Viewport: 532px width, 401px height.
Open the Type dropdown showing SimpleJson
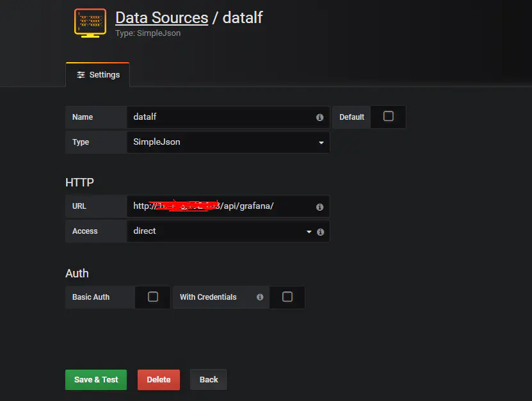click(x=228, y=142)
